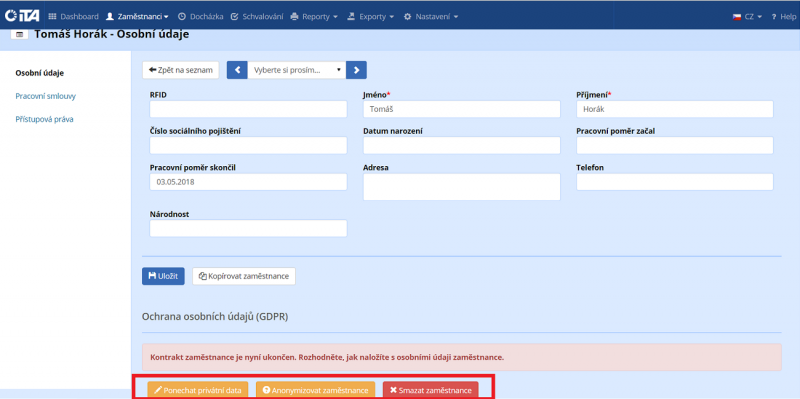
Task: Click Ponechat privátní data button
Action: pyautogui.click(x=198, y=390)
